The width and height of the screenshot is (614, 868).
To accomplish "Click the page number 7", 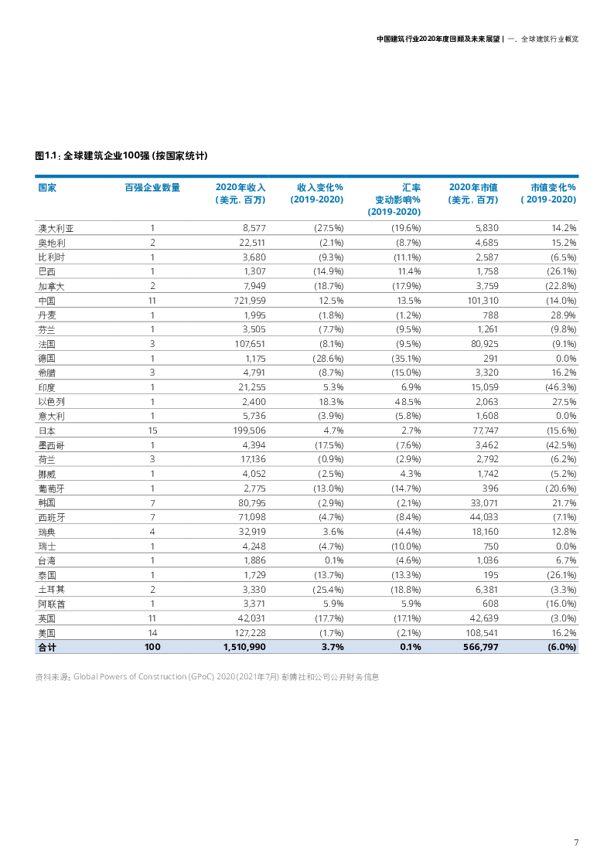I will pyautogui.click(x=575, y=842).
